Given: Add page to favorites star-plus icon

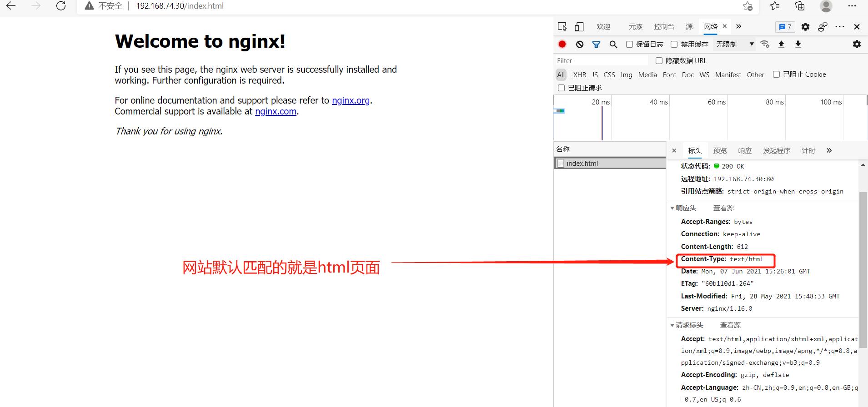Looking at the screenshot, I should pyautogui.click(x=748, y=6).
